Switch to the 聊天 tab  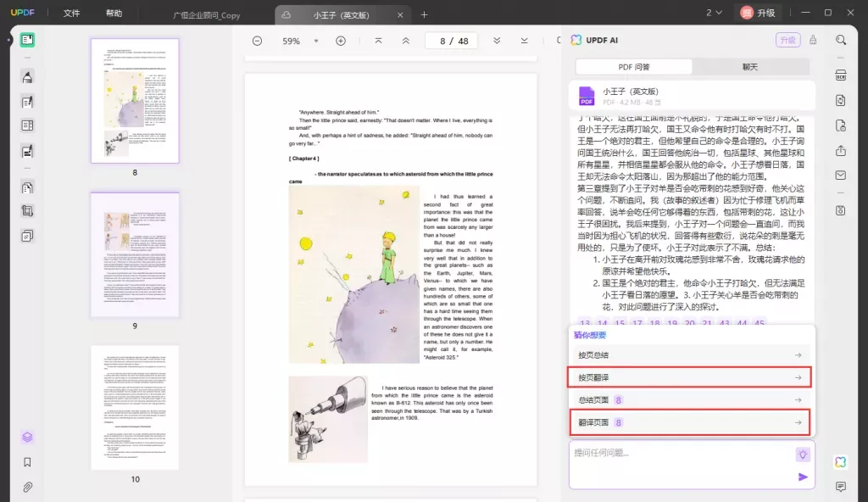tap(750, 67)
